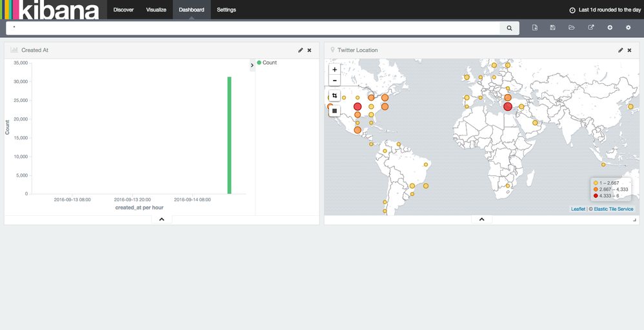Viewport: 644px width, 330px height.
Task: Click the 2016-09-14 08:00 axis tick
Action: click(192, 200)
